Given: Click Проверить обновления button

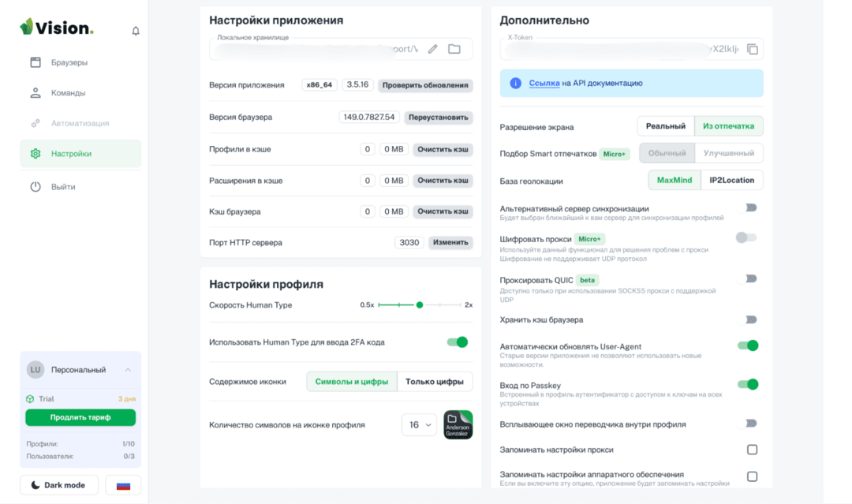Looking at the screenshot, I should click(x=425, y=85).
